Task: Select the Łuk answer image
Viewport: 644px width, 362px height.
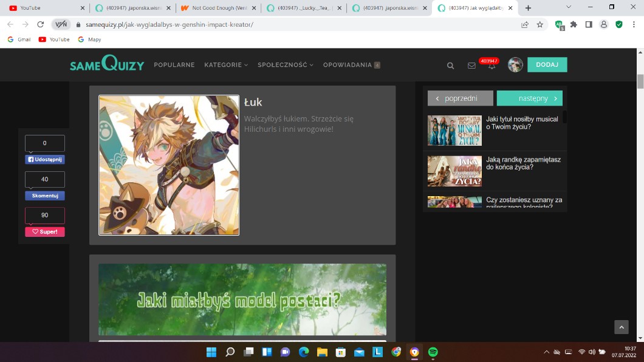Action: [x=169, y=165]
